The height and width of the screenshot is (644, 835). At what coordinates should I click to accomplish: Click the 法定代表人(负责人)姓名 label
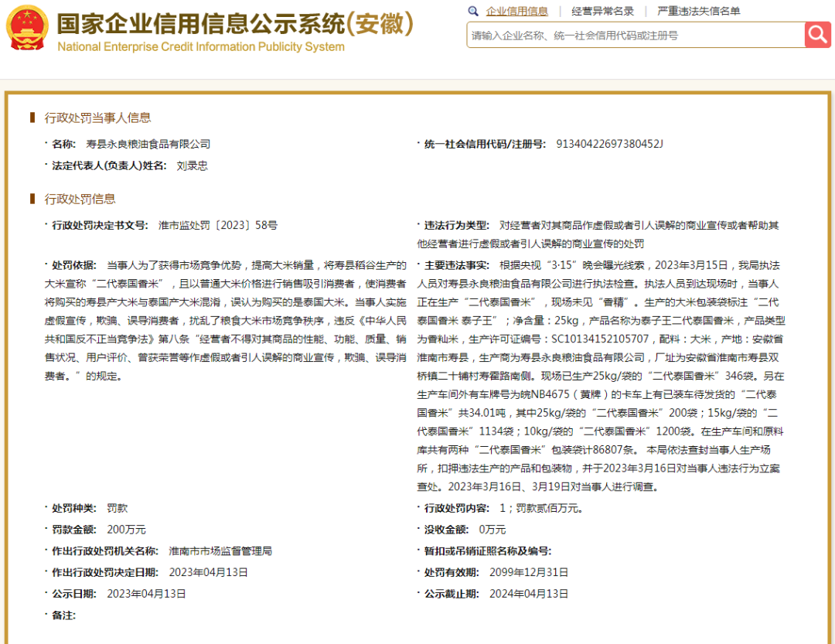pyautogui.click(x=109, y=165)
